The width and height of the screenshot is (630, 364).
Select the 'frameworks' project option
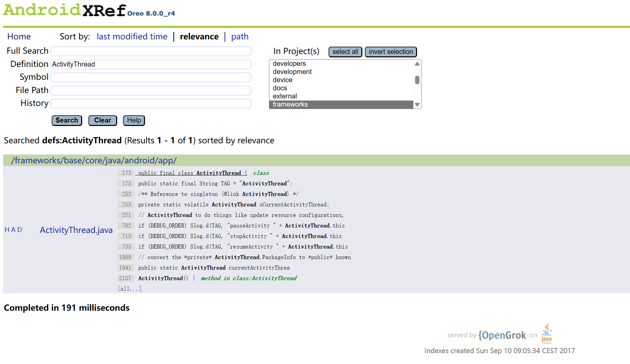(290, 105)
